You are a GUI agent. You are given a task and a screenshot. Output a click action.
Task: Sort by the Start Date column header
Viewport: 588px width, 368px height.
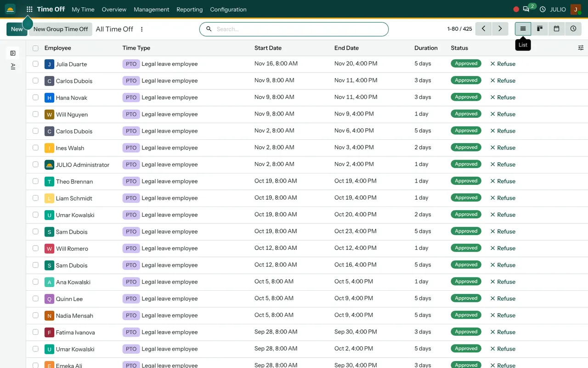point(268,48)
